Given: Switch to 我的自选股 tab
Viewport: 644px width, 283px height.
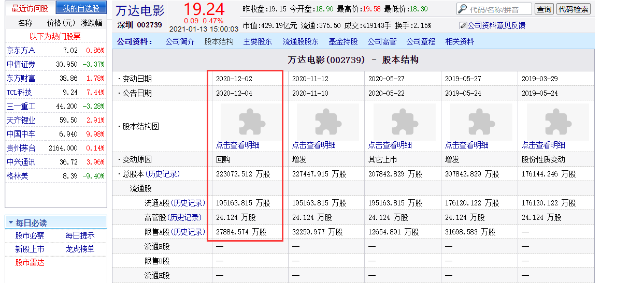Looking at the screenshot, I should 81,9.
